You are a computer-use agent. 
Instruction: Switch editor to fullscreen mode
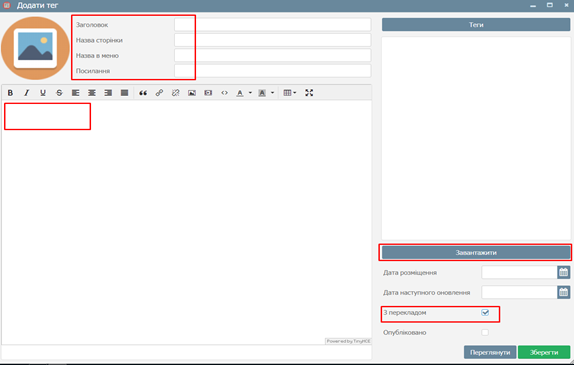309,93
